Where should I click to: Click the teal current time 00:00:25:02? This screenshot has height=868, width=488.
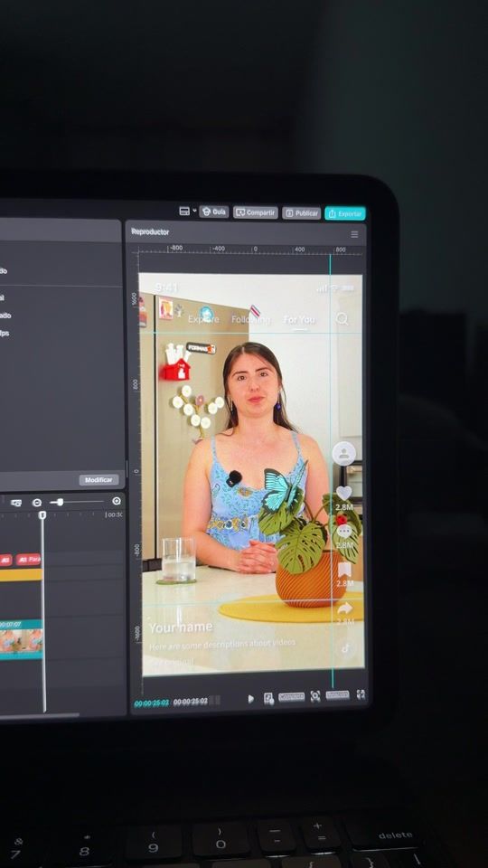[152, 703]
